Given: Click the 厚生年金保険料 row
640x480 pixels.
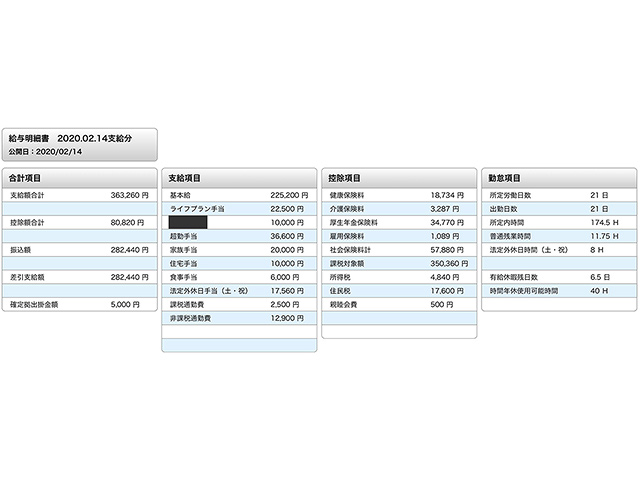Looking at the screenshot, I should click(398, 222).
